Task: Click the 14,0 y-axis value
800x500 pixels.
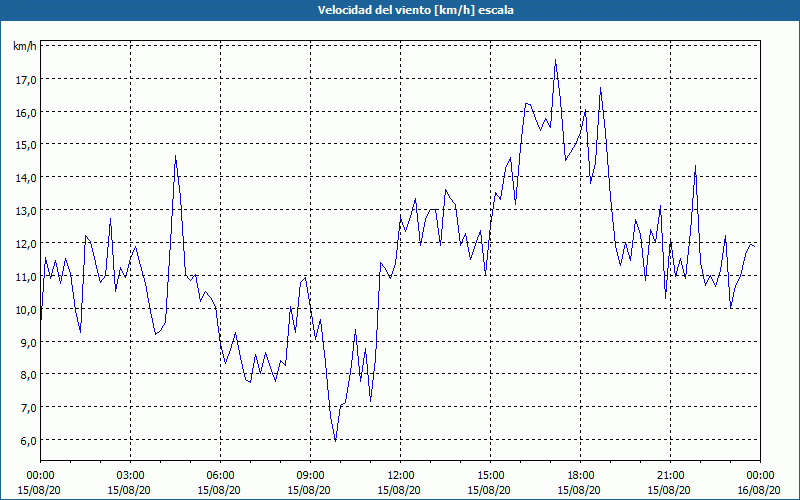Action: tap(27, 178)
